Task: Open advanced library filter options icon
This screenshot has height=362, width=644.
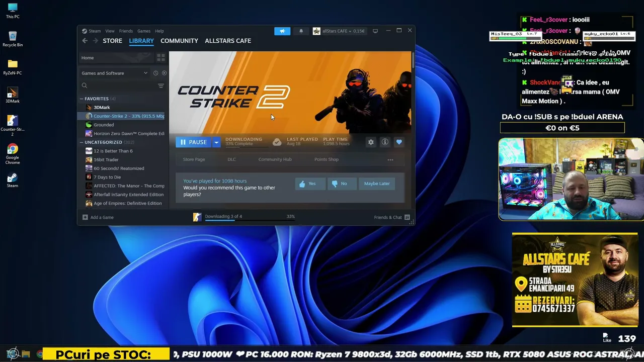Action: (x=161, y=86)
